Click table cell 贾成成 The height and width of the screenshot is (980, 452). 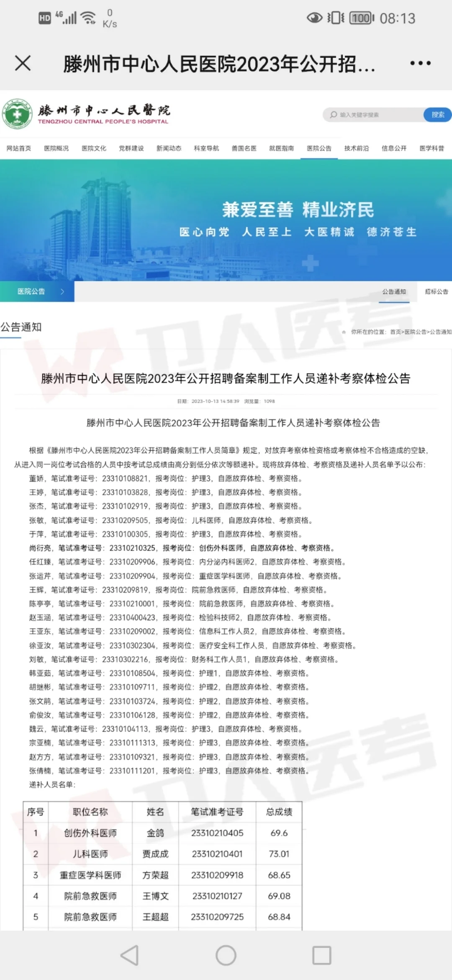[x=155, y=854]
